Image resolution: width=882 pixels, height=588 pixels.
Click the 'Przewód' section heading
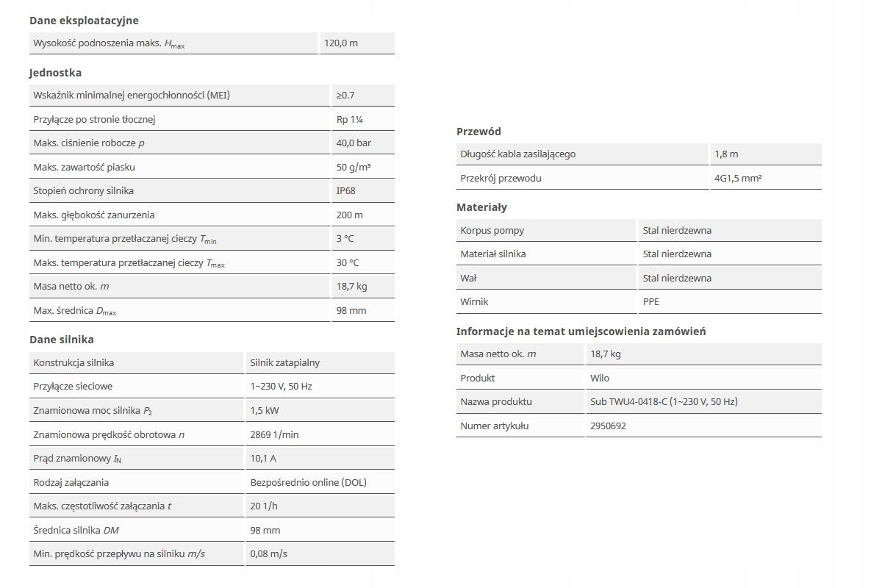tap(478, 132)
